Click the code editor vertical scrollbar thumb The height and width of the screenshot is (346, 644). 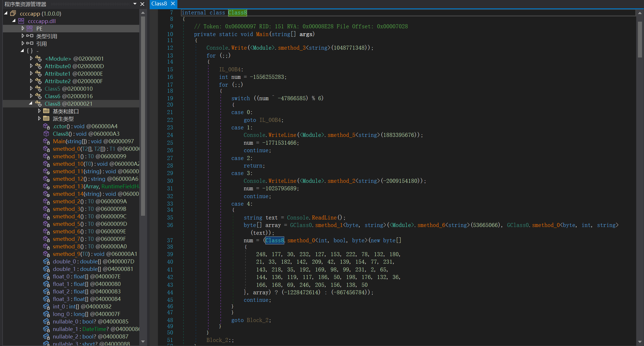coord(640,39)
